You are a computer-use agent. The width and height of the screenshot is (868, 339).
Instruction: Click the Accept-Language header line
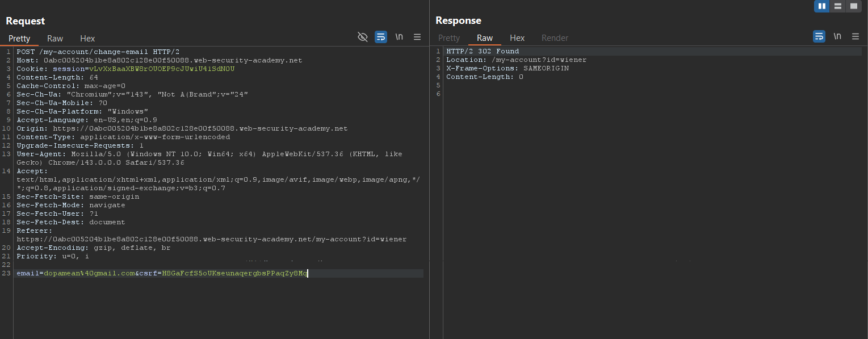point(87,120)
